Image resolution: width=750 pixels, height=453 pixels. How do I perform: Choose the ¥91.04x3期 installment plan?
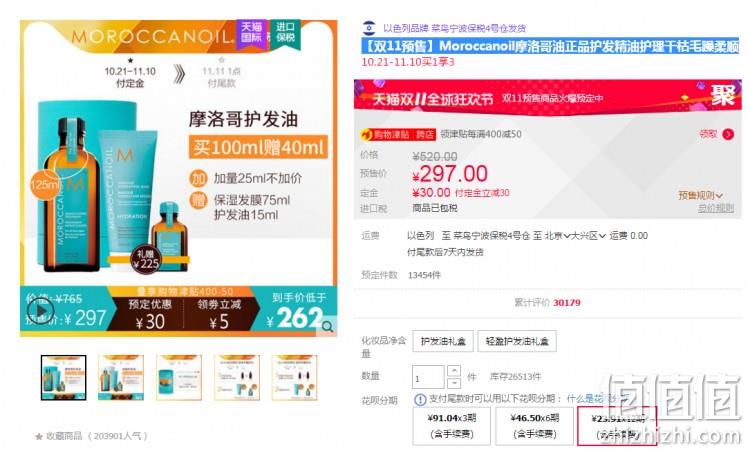[x=452, y=426]
